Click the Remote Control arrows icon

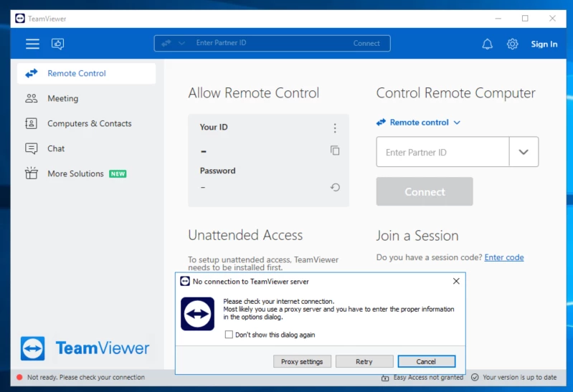tap(31, 73)
